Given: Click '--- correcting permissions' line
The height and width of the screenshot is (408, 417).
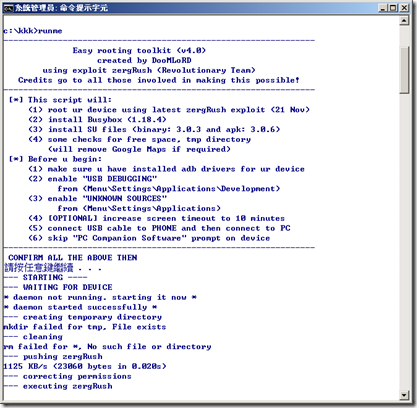Looking at the screenshot, I should 68,377.
